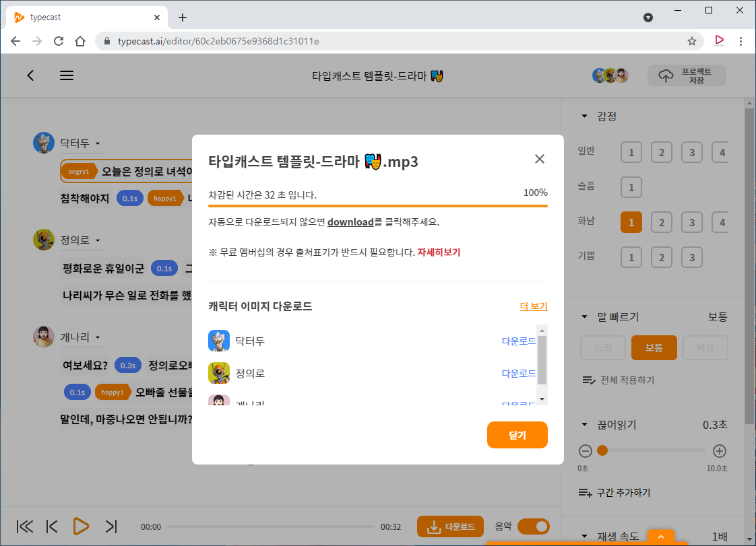Select 일반 emotion style 2
The width and height of the screenshot is (756, 546).
point(662,152)
